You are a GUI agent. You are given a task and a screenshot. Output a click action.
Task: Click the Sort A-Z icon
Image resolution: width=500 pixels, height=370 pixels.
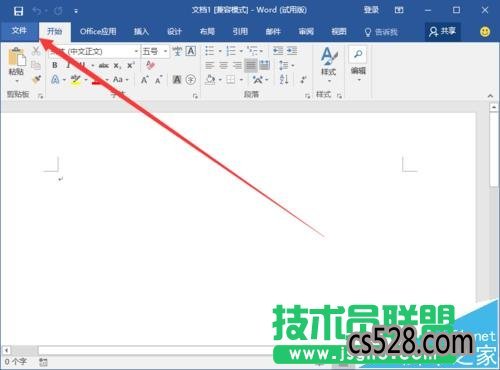pyautogui.click(x=284, y=79)
